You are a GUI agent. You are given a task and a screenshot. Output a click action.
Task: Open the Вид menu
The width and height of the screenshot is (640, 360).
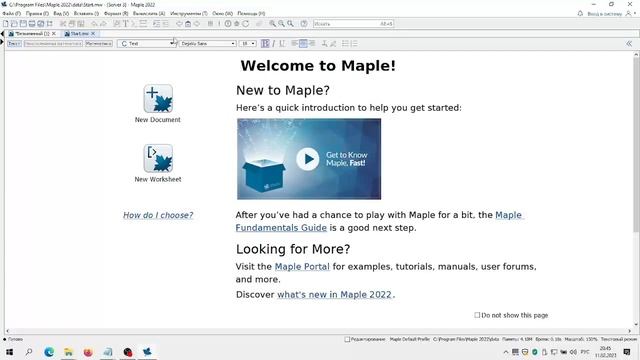tap(61, 13)
